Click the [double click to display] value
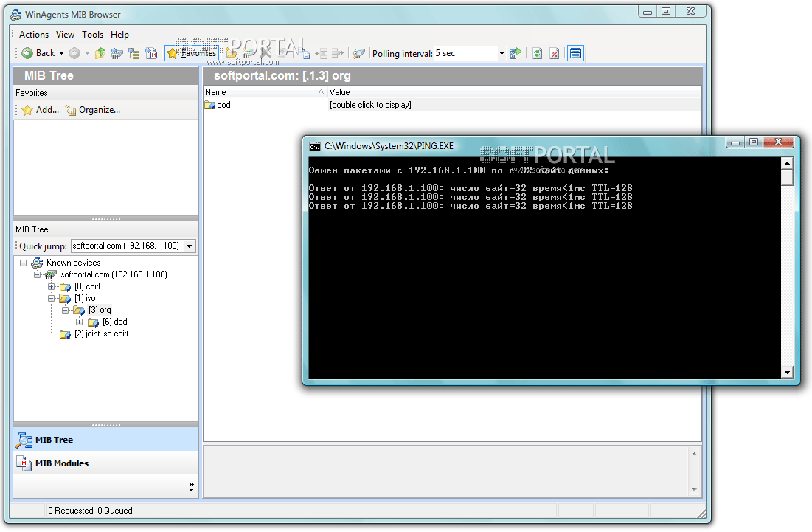This screenshot has height=532, width=812. click(x=370, y=106)
